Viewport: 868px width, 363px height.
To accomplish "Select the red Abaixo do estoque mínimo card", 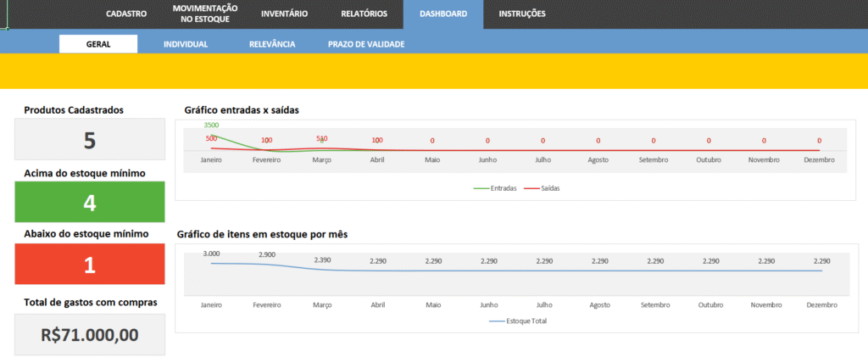I will (90, 265).
